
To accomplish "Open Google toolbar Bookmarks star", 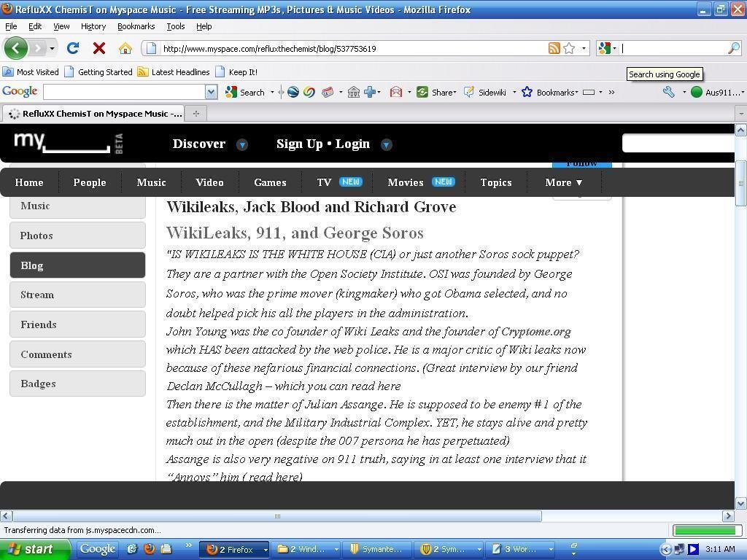I will 550,93.
